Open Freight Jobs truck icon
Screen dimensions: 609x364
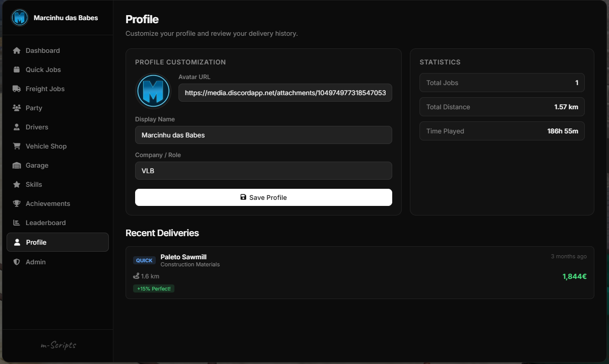17,89
